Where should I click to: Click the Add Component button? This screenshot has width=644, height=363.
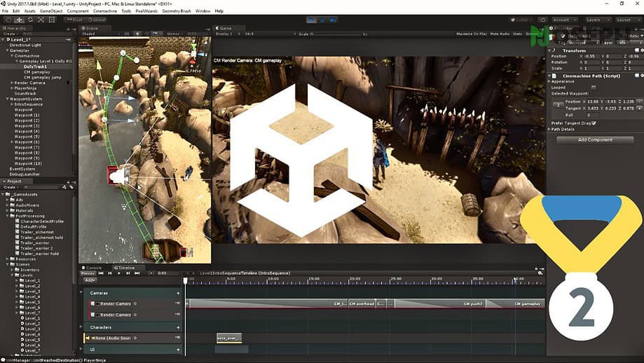pyautogui.click(x=595, y=140)
